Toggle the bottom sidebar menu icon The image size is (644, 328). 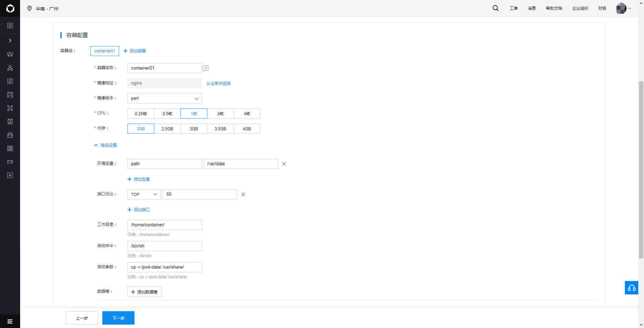[x=10, y=321]
